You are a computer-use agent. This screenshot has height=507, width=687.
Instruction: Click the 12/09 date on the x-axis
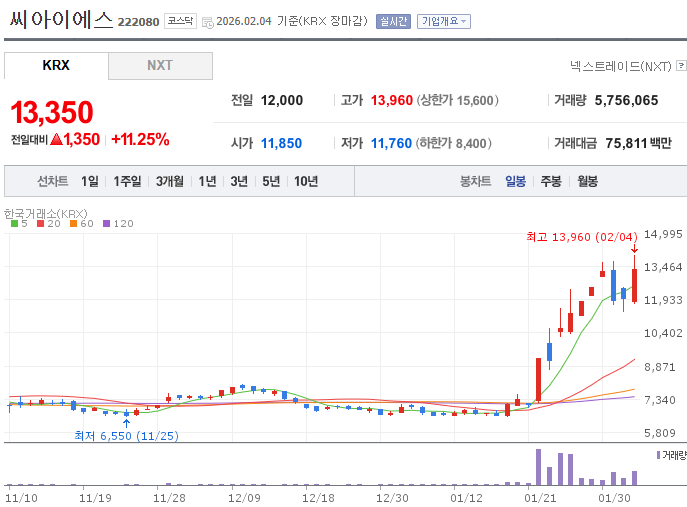[244, 498]
